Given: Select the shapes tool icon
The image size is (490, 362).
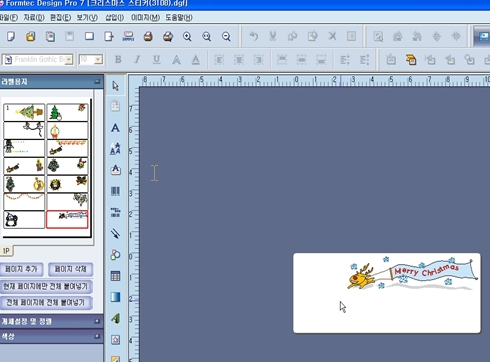Looking at the screenshot, I should tap(115, 255).
